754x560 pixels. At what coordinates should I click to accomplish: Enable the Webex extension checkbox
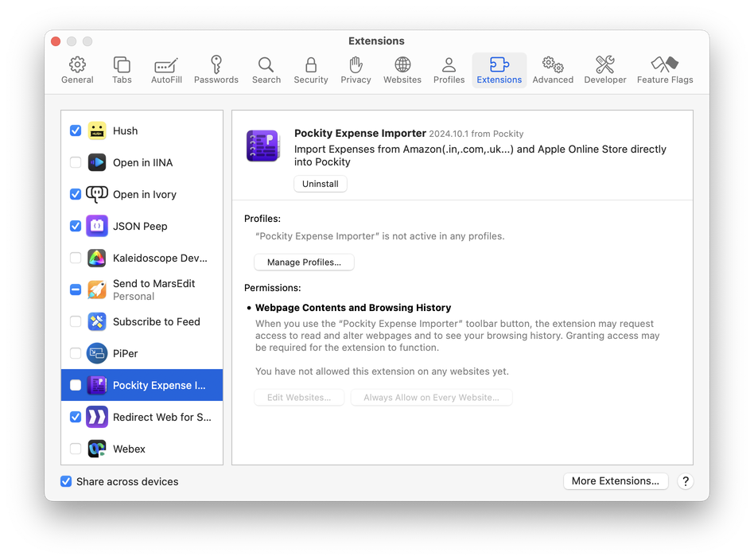pyautogui.click(x=76, y=449)
